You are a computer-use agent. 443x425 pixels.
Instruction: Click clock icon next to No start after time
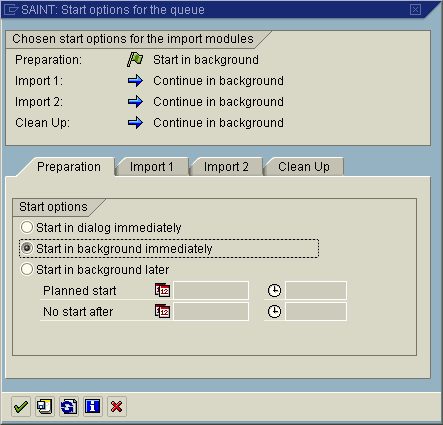click(x=274, y=311)
